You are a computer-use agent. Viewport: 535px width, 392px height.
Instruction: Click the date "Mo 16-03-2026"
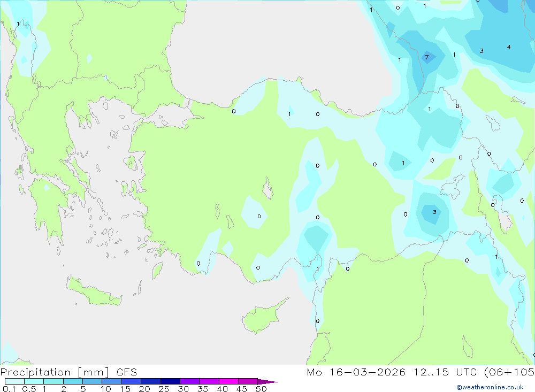pyautogui.click(x=356, y=372)
